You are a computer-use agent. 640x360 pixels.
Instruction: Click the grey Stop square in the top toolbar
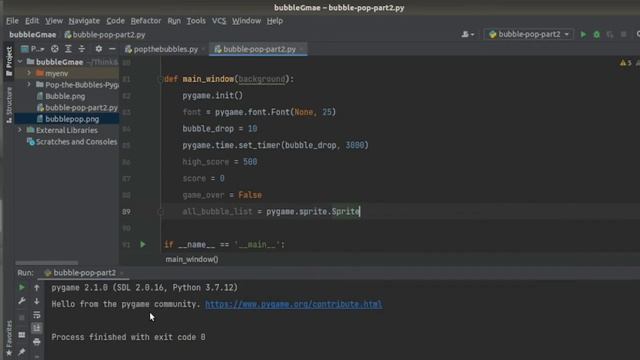click(623, 35)
